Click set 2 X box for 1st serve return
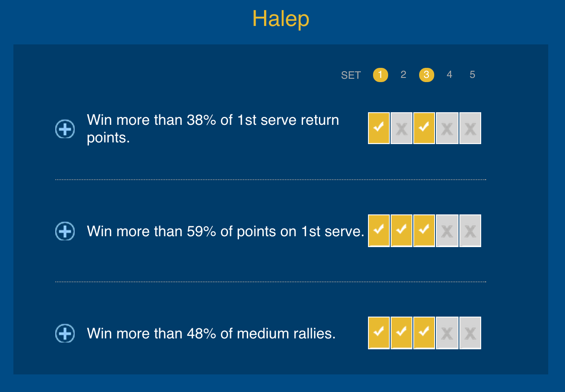Screen dimensions: 565x392 pos(402,128)
